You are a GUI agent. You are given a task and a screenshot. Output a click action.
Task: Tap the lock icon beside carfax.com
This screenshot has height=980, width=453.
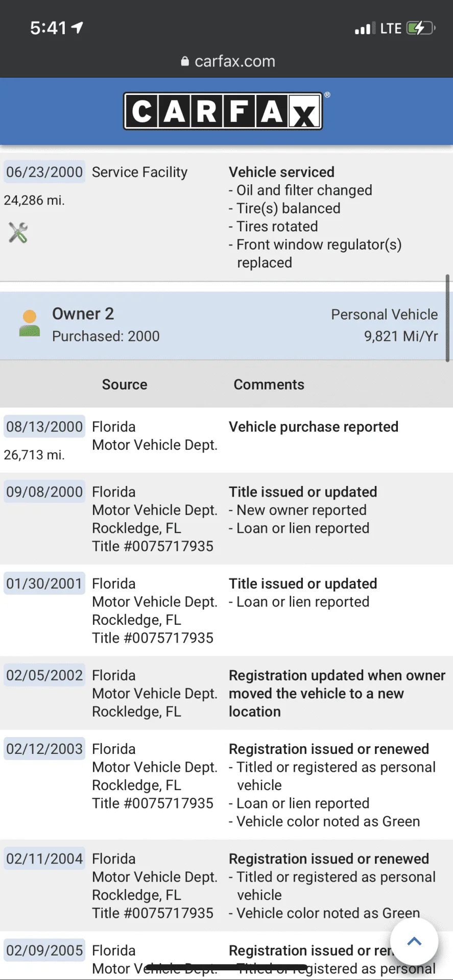[185, 61]
